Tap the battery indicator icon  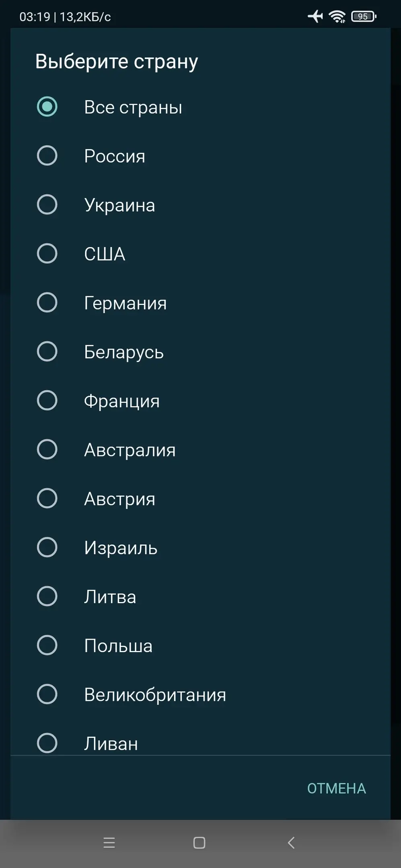(364, 16)
